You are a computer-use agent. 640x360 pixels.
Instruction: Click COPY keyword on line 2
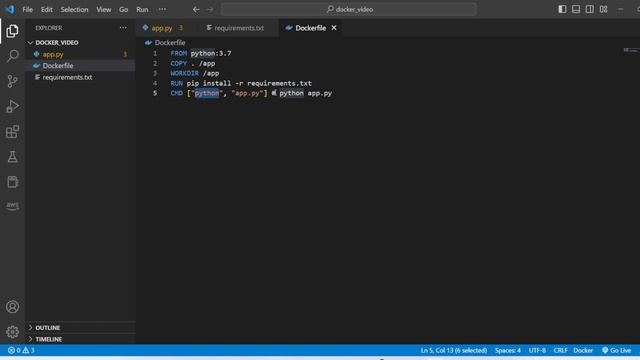[178, 63]
